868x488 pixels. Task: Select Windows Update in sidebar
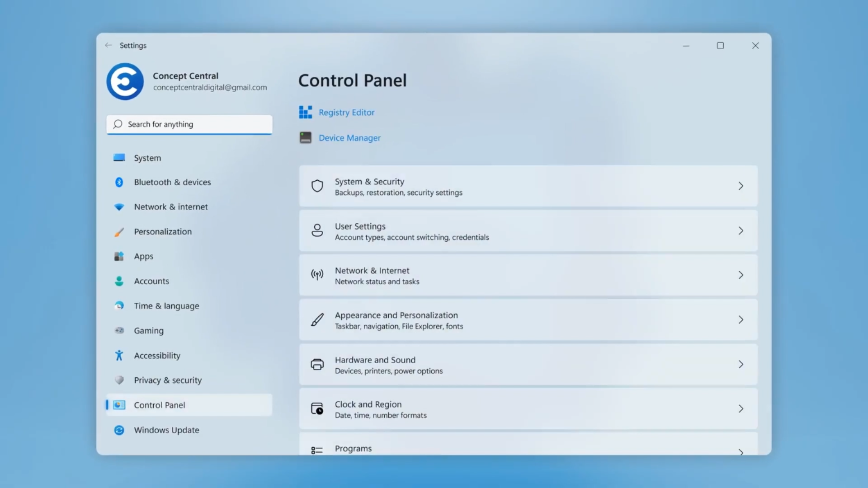coord(166,430)
